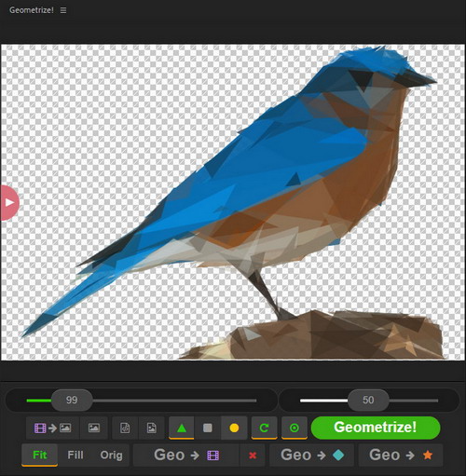Toggle the green rotate arrow option

coord(264,428)
